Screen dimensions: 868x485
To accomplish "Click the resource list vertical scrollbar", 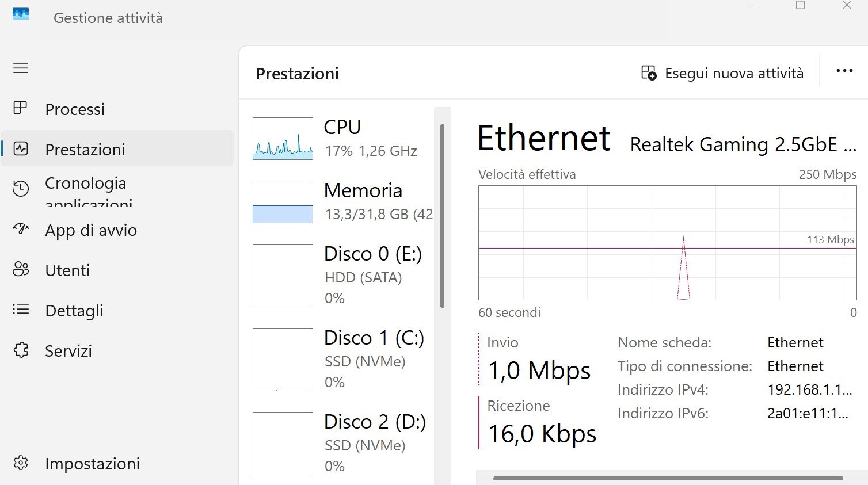I will coord(442,216).
